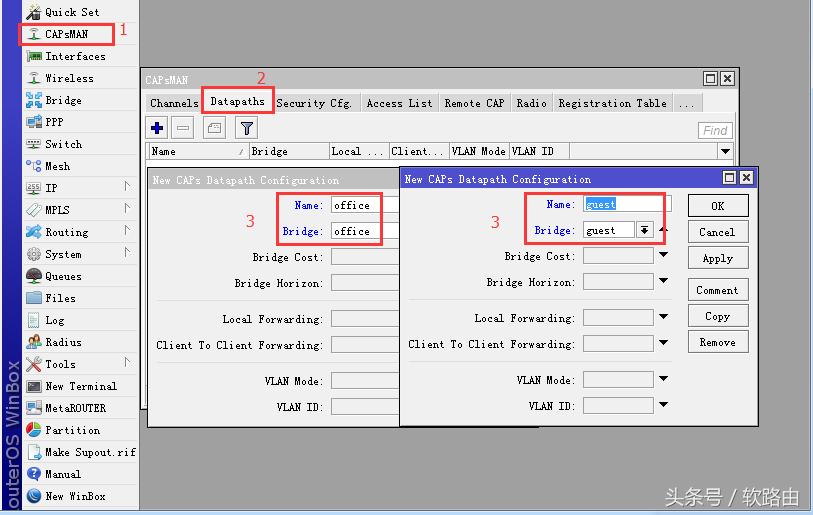Click the Name field in office dialog
This screenshot has width=813, height=515.
click(365, 205)
